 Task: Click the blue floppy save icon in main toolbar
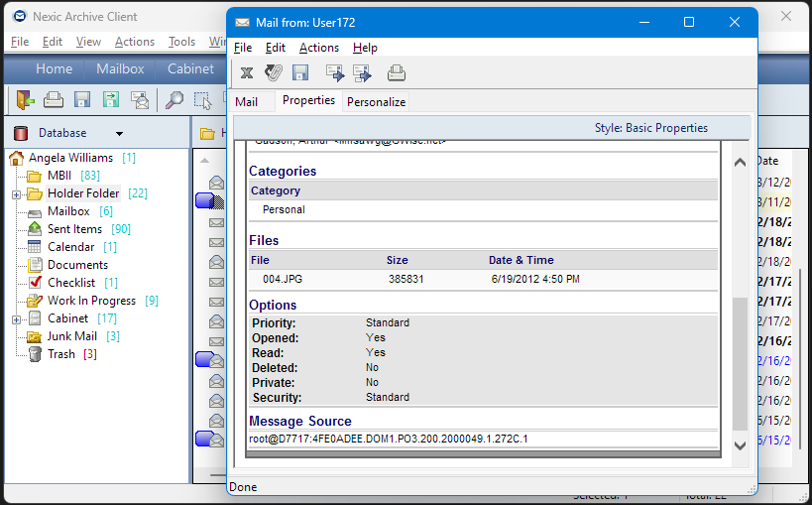pyautogui.click(x=82, y=99)
